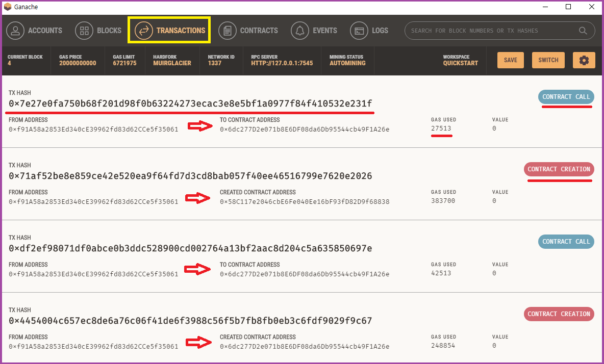The width and height of the screenshot is (604, 364).
Task: Click the GAS LIMIT value 6721975
Action: [124, 63]
